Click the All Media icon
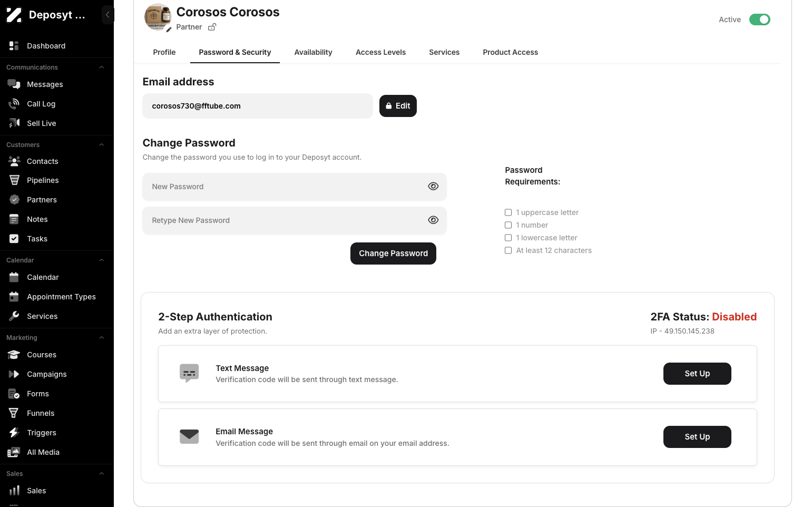Screen dimensions: 812x507 (14, 452)
